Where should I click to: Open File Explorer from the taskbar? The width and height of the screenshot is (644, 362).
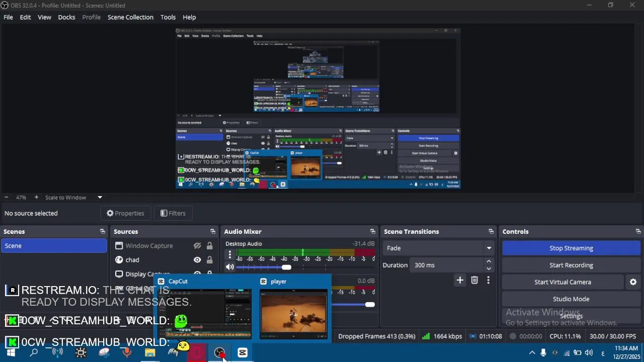pos(150,352)
